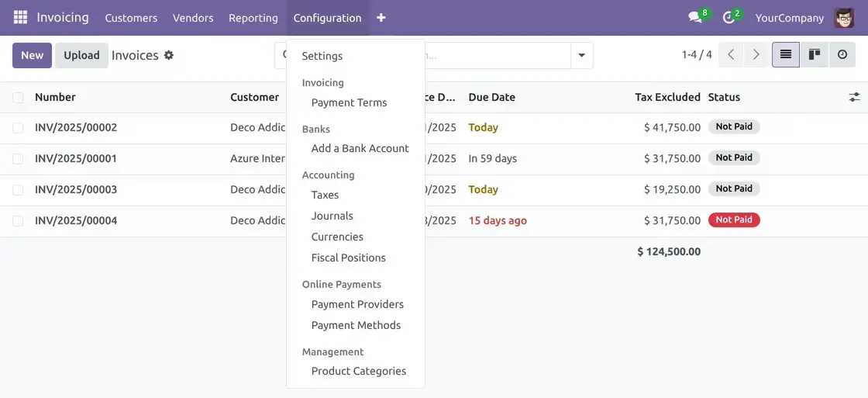Viewport: 868px width, 398px height.
Task: Open Currencies configuration
Action: [337, 237]
